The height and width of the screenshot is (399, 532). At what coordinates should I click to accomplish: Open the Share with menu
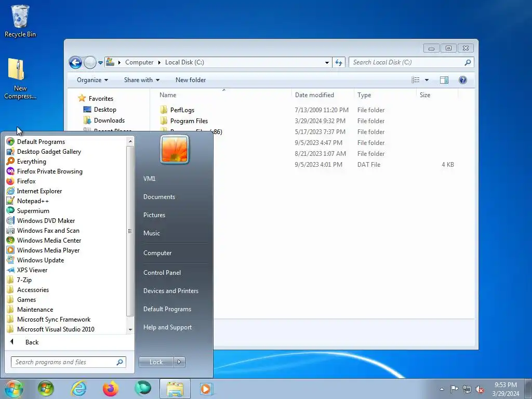pyautogui.click(x=141, y=80)
